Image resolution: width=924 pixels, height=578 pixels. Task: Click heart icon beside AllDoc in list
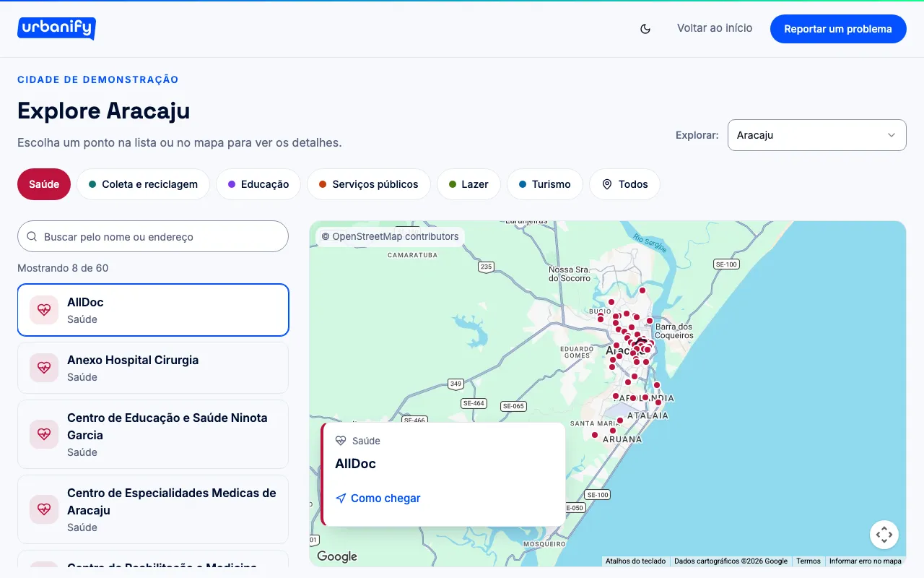click(x=44, y=310)
